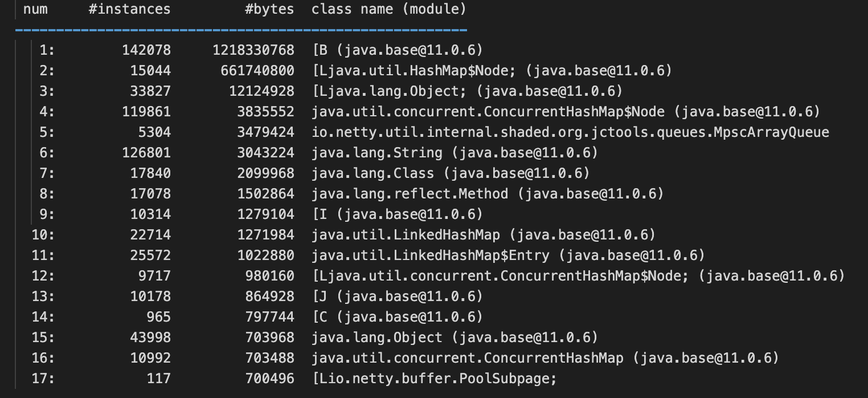Image resolution: width=868 pixels, height=398 pixels.
Task: Click the '[J (java.base@11.0.6)' entry
Action: (x=397, y=297)
